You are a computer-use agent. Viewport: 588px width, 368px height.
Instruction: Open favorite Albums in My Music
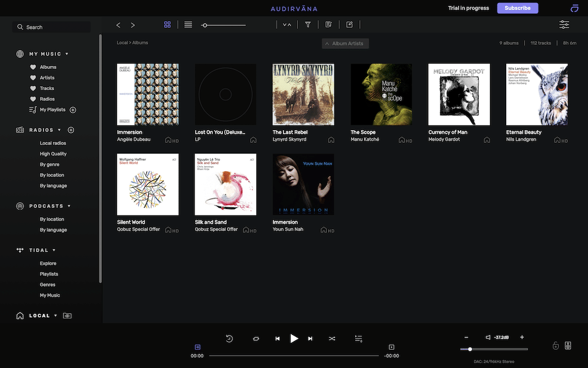[48, 67]
